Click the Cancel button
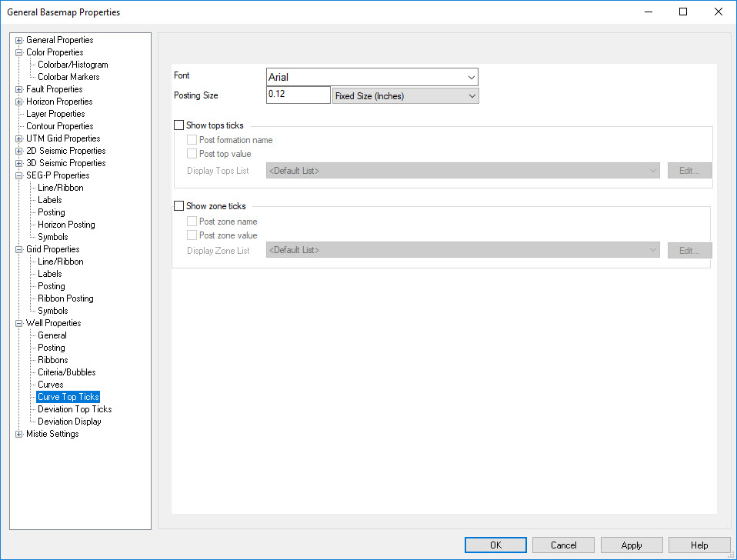Screen dimensions: 737x560 click(x=563, y=545)
